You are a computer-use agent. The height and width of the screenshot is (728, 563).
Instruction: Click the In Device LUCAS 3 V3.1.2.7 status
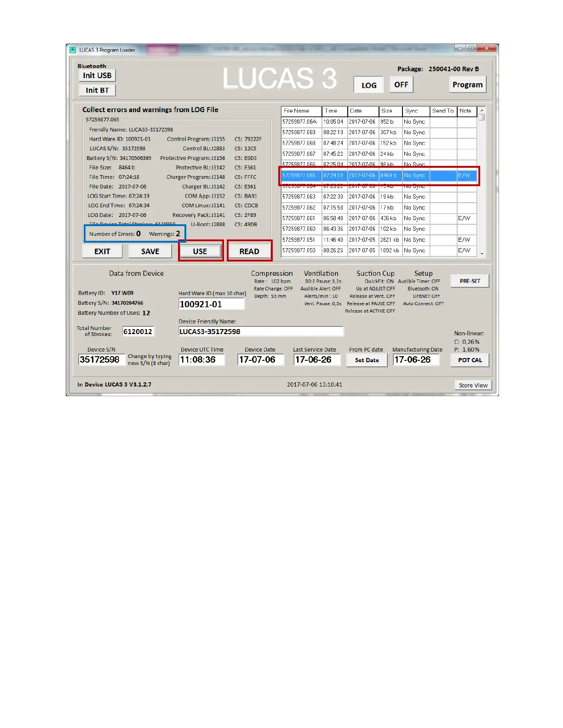point(114,385)
